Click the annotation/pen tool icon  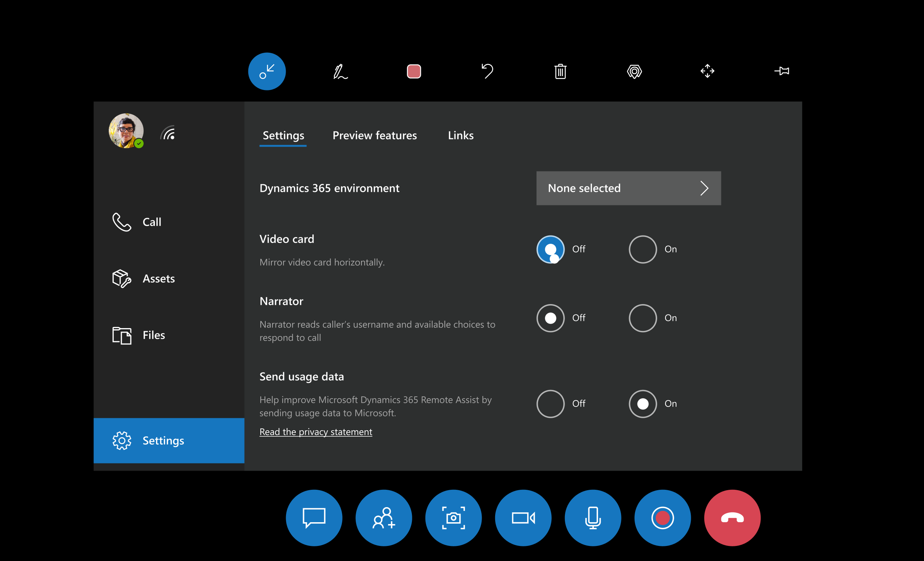[340, 70]
